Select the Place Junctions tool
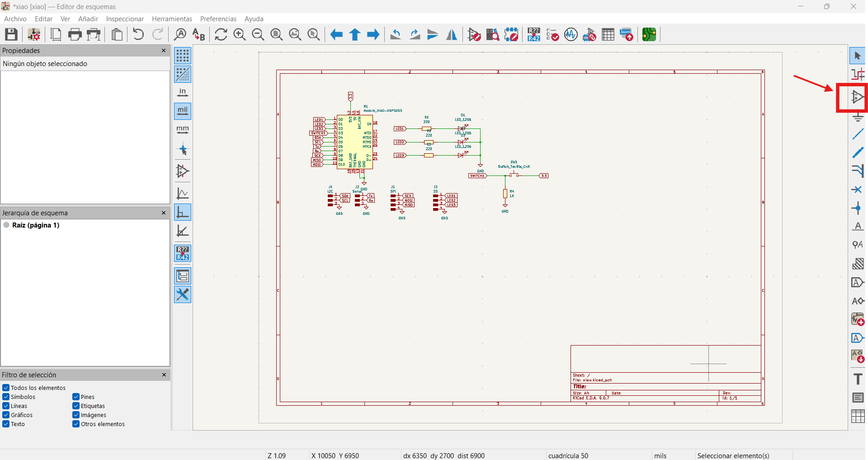The height and width of the screenshot is (460, 868). point(858,208)
